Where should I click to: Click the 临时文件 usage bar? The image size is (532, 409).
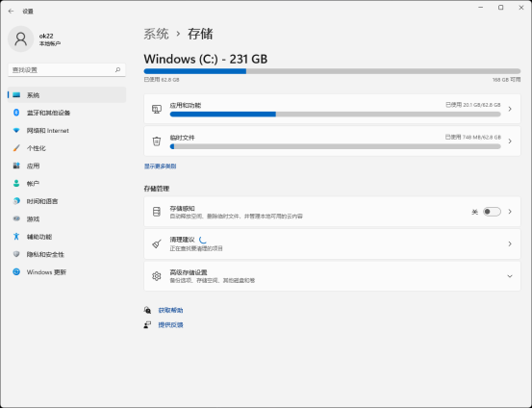[x=335, y=146]
